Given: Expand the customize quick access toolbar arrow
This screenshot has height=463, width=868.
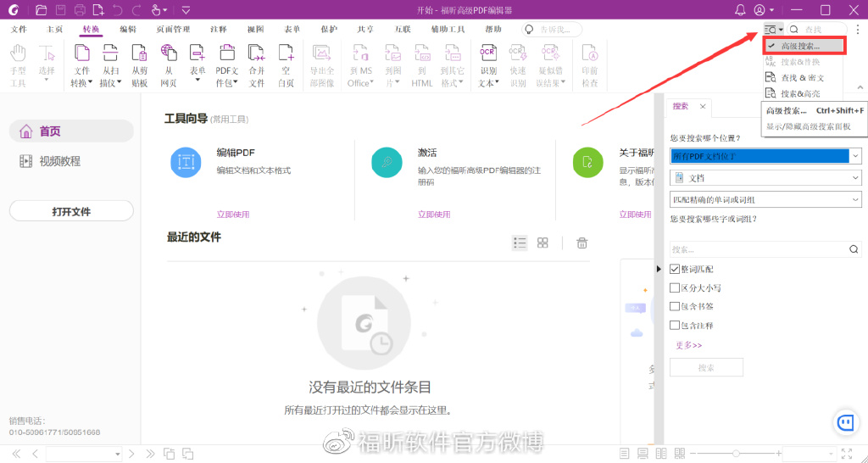Looking at the screenshot, I should [x=186, y=10].
